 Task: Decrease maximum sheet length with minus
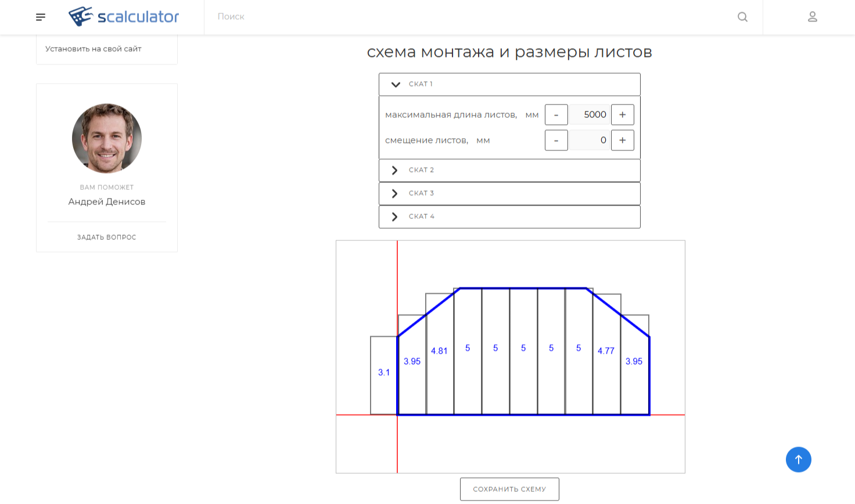tap(556, 114)
